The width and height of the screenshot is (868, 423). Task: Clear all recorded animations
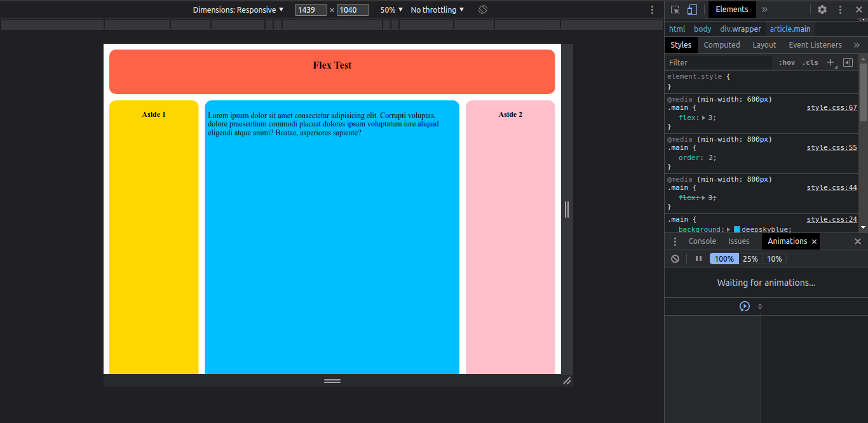675,258
